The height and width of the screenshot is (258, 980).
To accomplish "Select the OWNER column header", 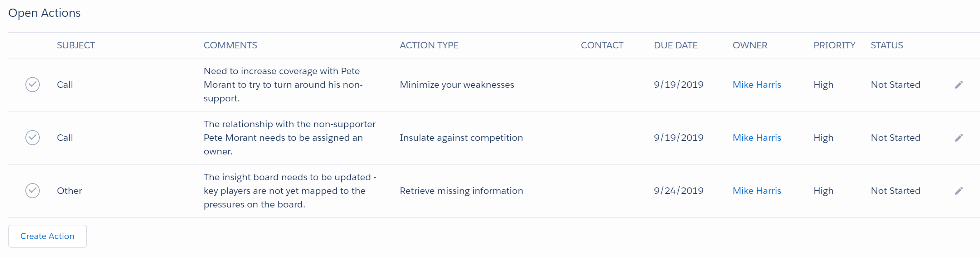I will pos(750,46).
